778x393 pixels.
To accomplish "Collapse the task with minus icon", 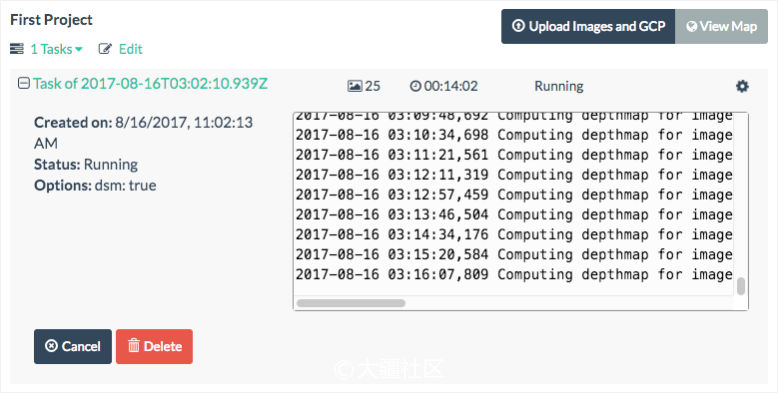I will pyautogui.click(x=23, y=83).
